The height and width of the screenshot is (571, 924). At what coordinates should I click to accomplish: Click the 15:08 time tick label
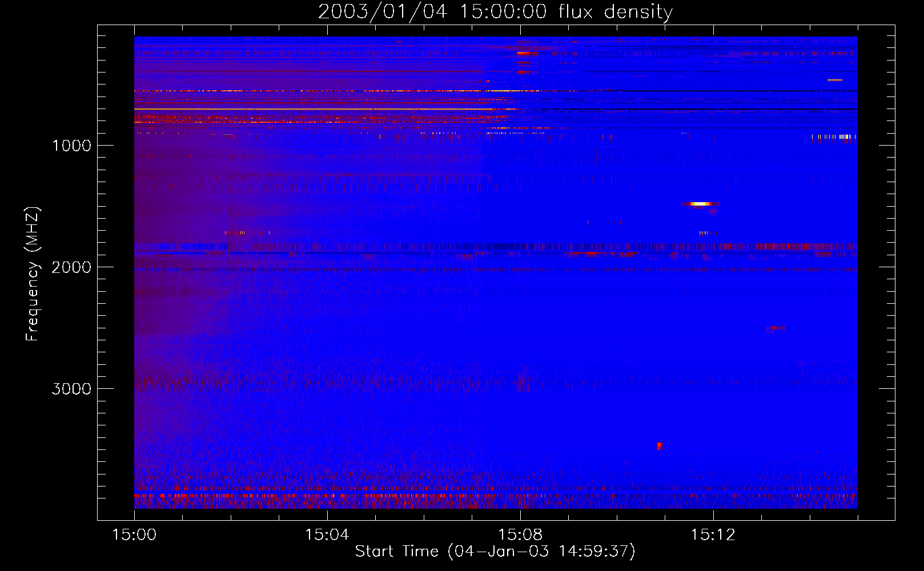[520, 534]
